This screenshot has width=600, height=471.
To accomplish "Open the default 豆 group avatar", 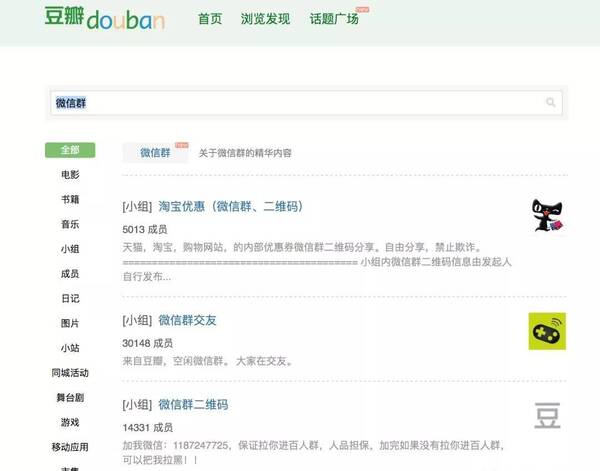I will [547, 415].
